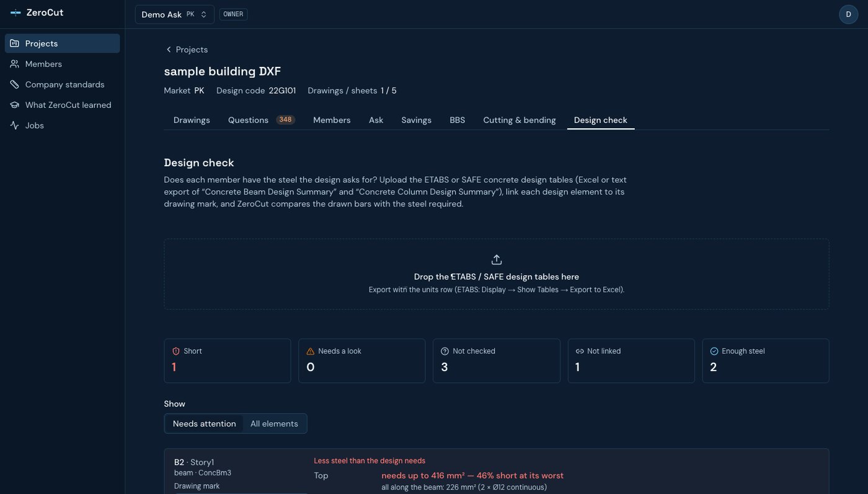Click the shield icon on Short card
Image resolution: width=868 pixels, height=494 pixels.
[x=176, y=351]
